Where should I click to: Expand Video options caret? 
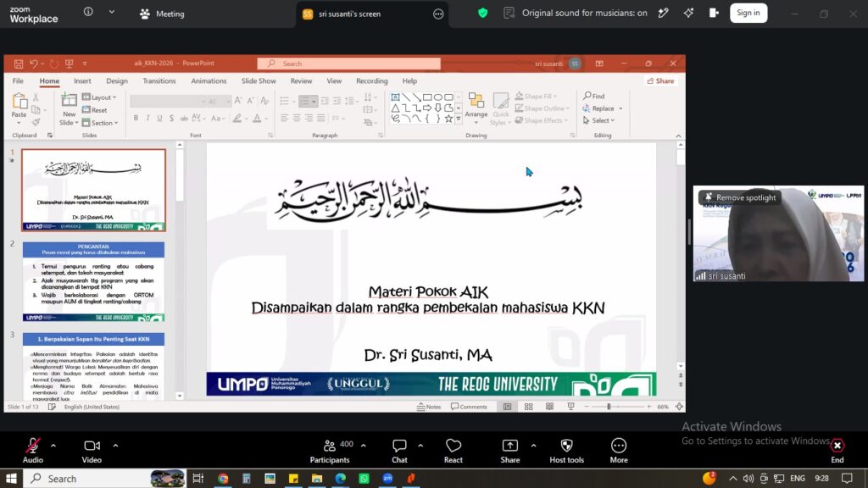115,445
